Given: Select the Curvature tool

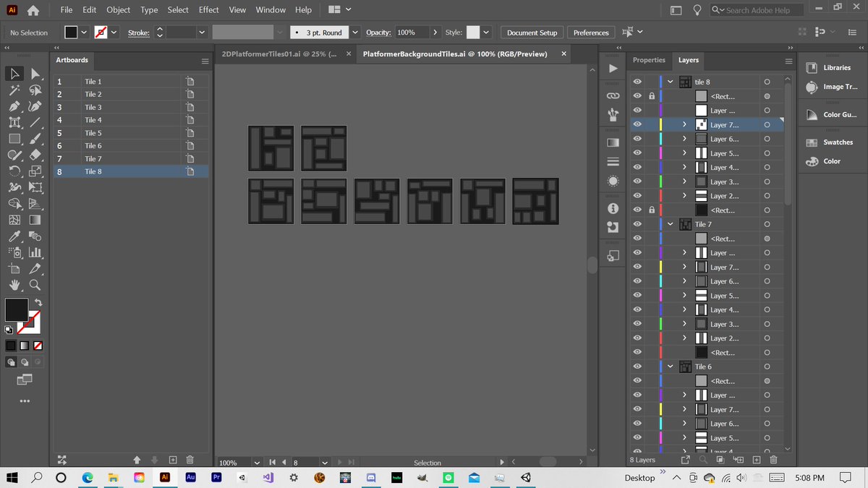Looking at the screenshot, I should coord(35,106).
